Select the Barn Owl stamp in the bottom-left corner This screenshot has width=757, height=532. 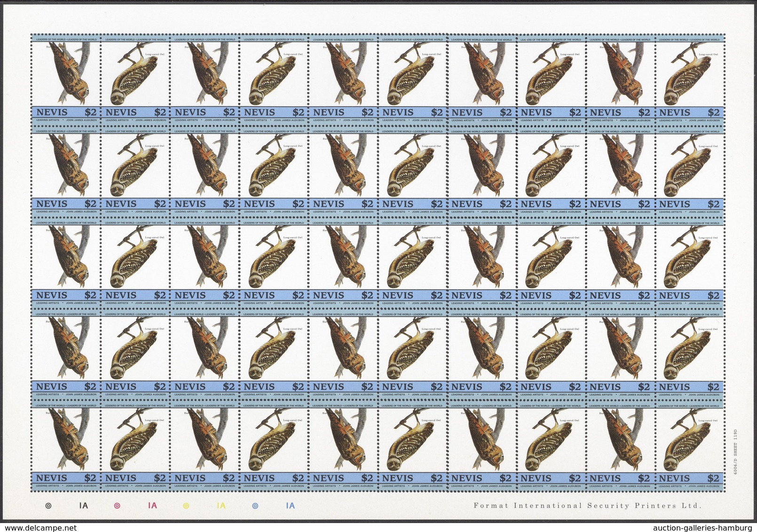(66, 446)
